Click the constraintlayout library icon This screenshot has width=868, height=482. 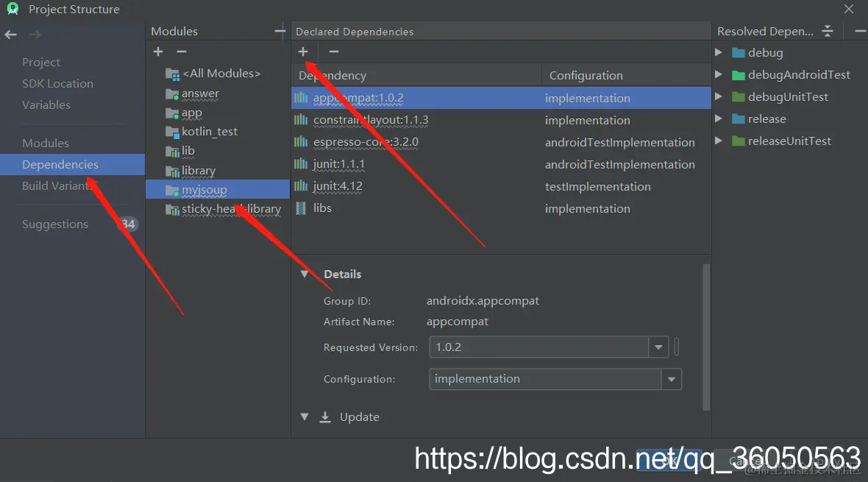pos(301,120)
